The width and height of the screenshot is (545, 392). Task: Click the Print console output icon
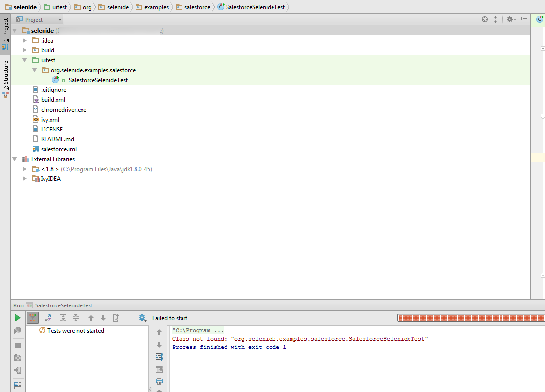click(x=159, y=381)
